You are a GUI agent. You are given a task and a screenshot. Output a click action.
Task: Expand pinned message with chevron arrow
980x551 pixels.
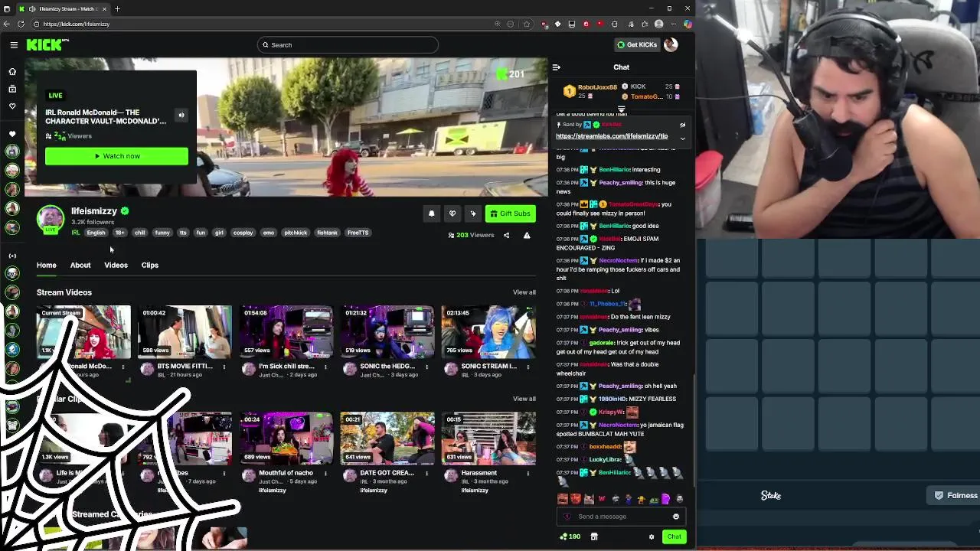(x=682, y=138)
